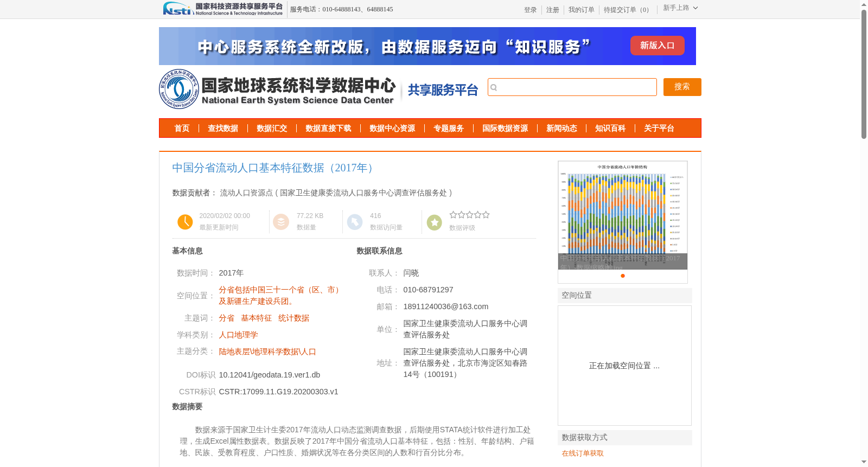
Task: Click the 2020/02/02 00:00 update time
Action: pyautogui.click(x=225, y=216)
